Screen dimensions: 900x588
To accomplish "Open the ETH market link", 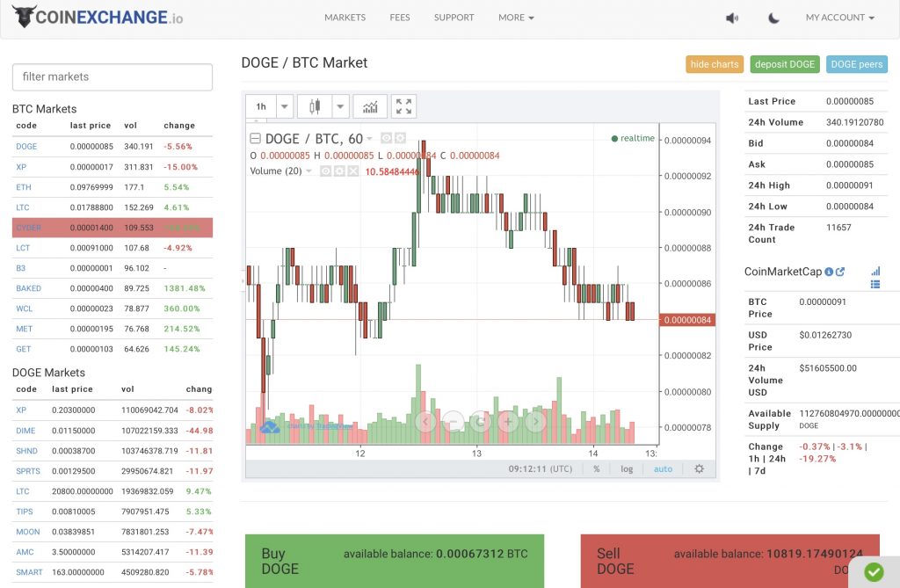I will tap(24, 187).
